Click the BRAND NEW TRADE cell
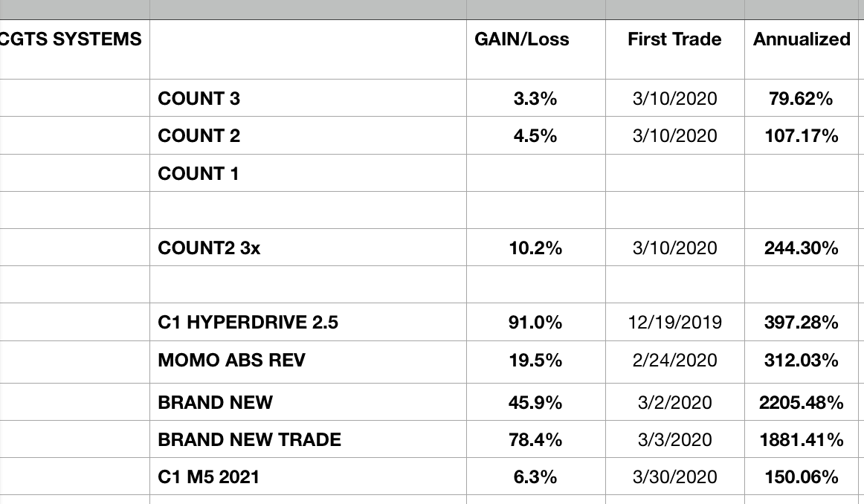 point(250,439)
